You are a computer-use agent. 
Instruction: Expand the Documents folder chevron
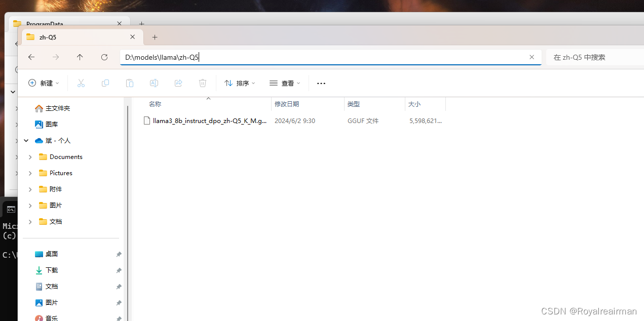tap(30, 157)
